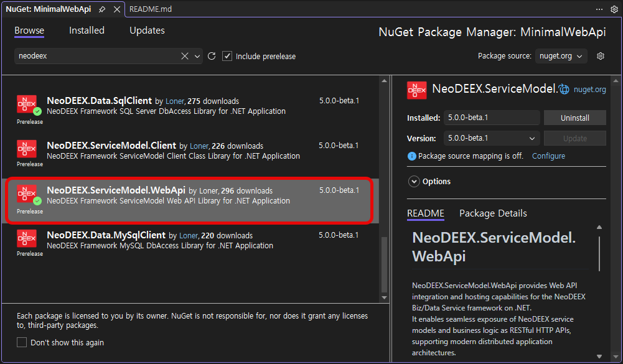
Task: Click the NeoDEEX.Data.MySqlClient package icon
Action: [x=27, y=238]
